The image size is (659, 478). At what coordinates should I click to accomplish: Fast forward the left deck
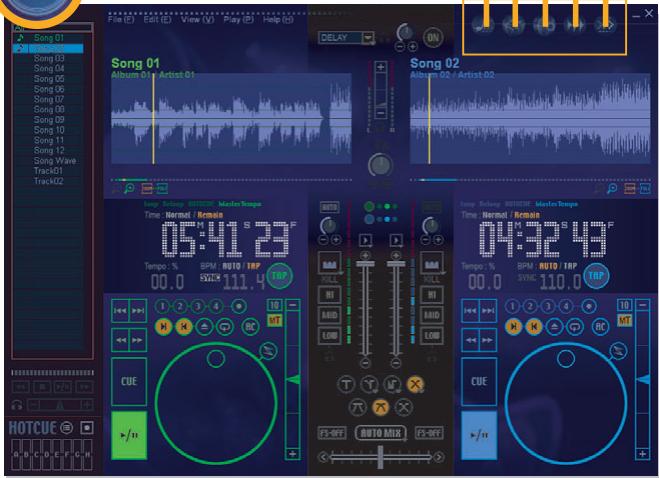138,340
